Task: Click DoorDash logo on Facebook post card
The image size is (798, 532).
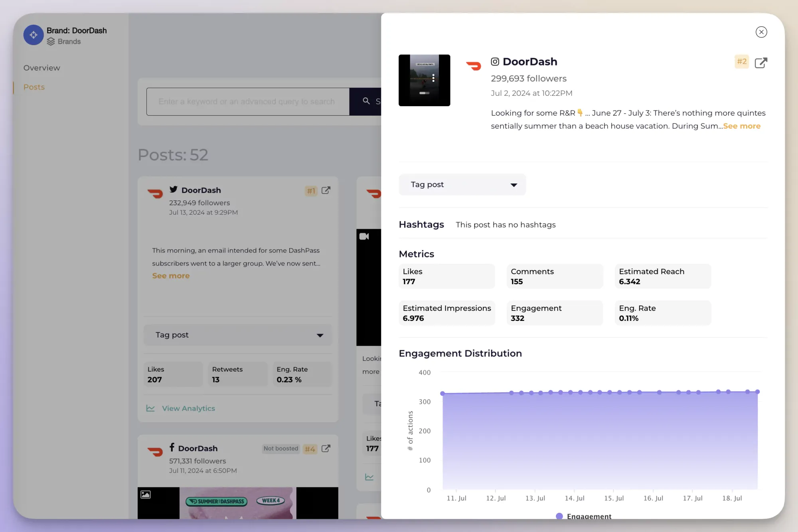Action: pos(155,452)
